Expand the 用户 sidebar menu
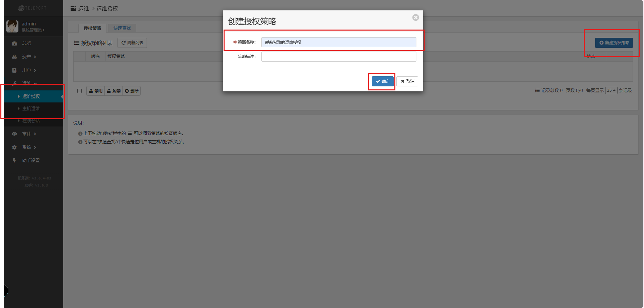The image size is (644, 308). pos(28,70)
